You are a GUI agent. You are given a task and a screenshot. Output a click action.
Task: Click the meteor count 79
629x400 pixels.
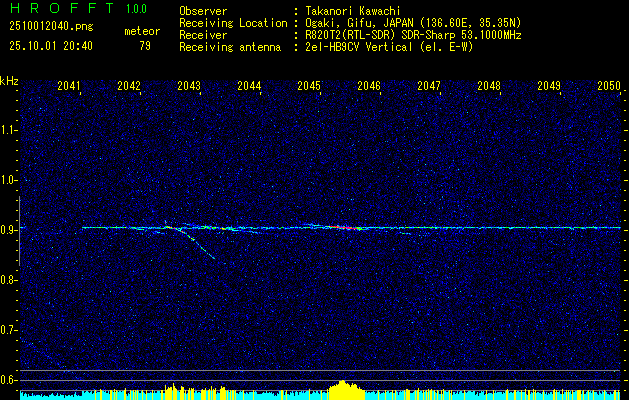click(x=145, y=46)
